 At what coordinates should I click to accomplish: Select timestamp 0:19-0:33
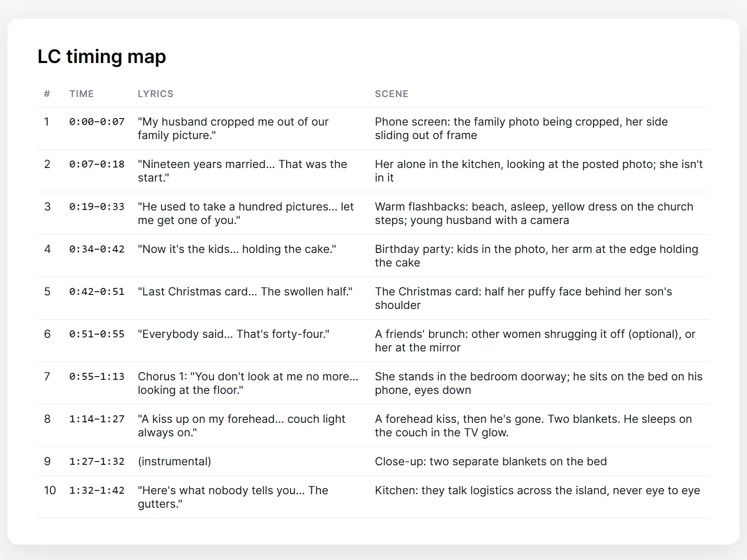coord(97,207)
